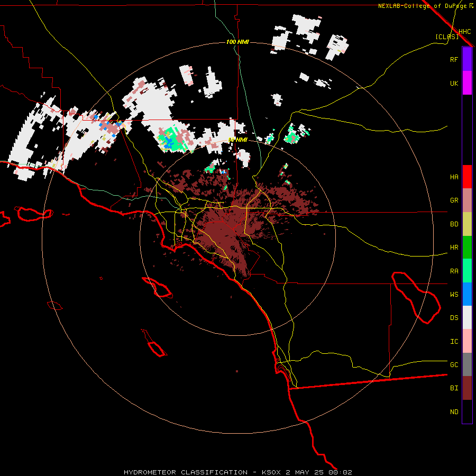Viewport: 476px width, 476px height.
Task: Click the GC legend label
Action: tap(454, 364)
